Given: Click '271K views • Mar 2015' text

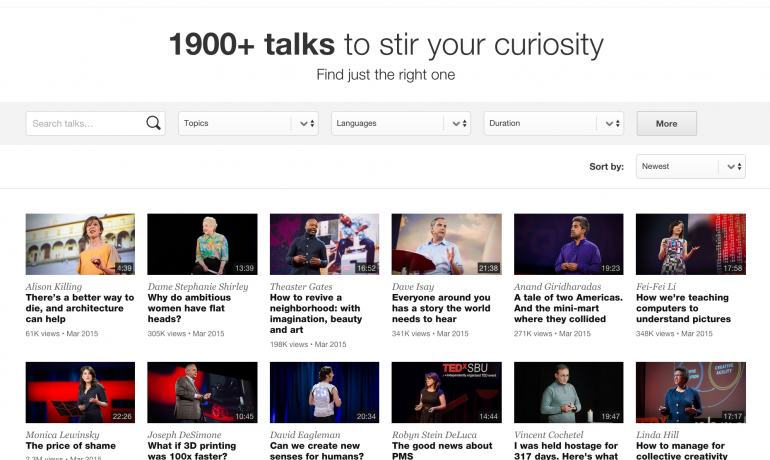Looking at the screenshot, I should pos(552,333).
